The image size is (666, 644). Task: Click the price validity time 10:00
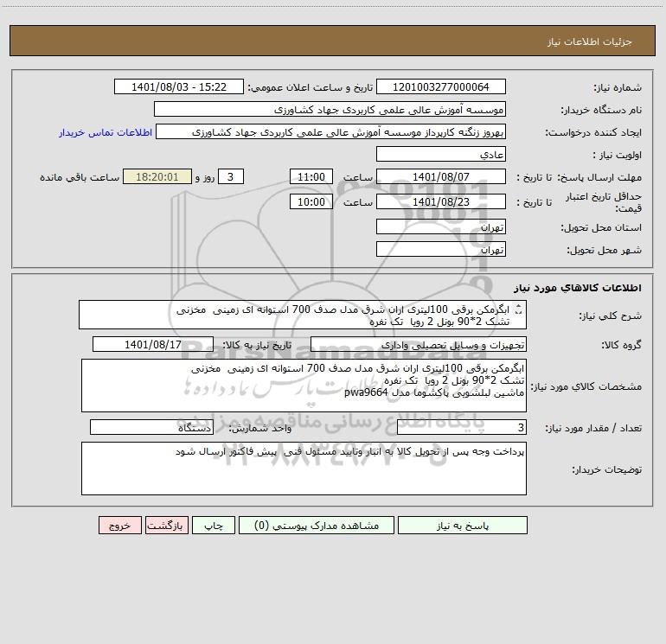click(311, 201)
